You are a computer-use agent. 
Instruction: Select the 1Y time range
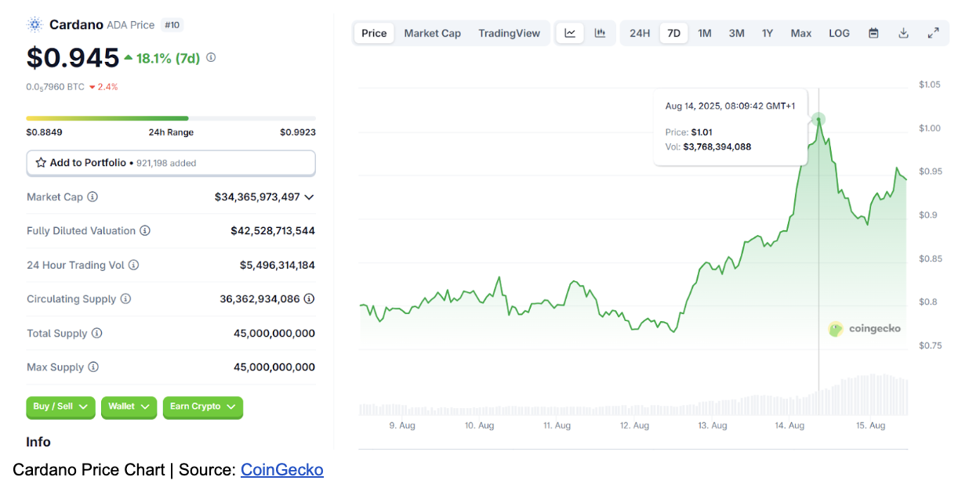click(768, 33)
